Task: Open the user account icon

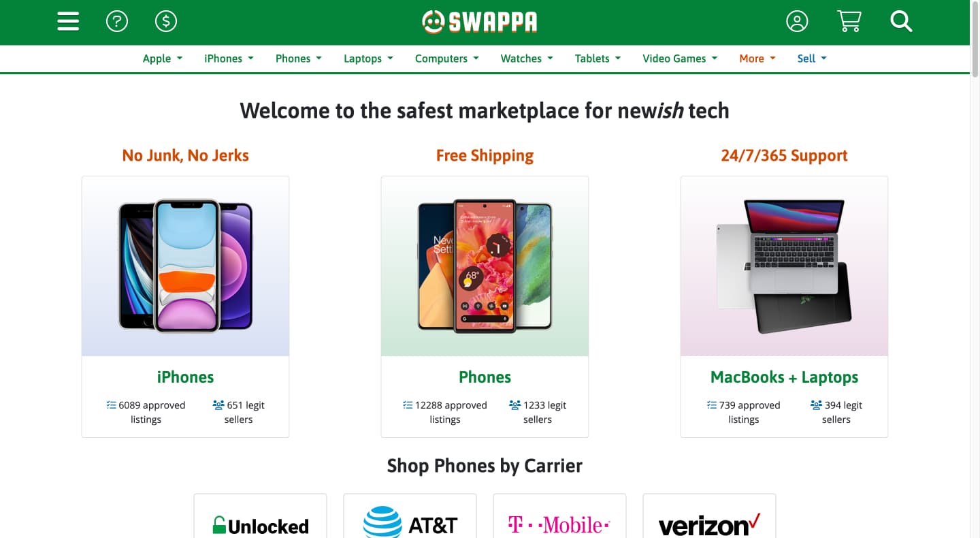Action: click(x=797, y=22)
